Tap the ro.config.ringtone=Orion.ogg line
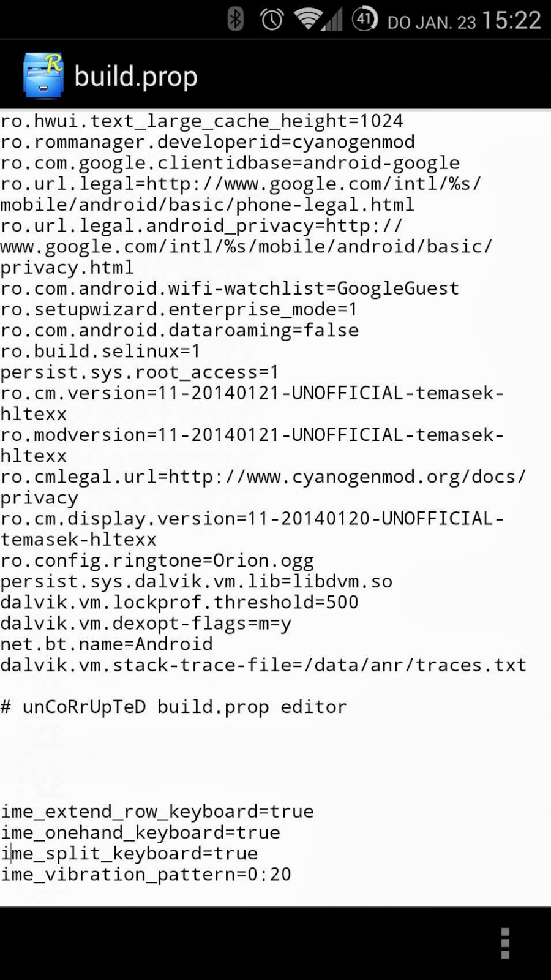The height and width of the screenshot is (980, 551). coord(157,560)
